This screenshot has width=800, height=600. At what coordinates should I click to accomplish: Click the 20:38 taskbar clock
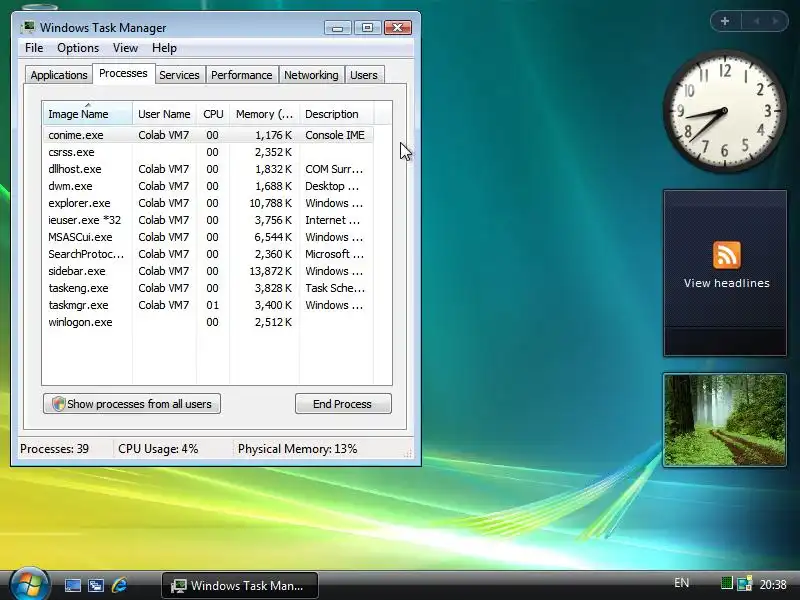coord(773,584)
